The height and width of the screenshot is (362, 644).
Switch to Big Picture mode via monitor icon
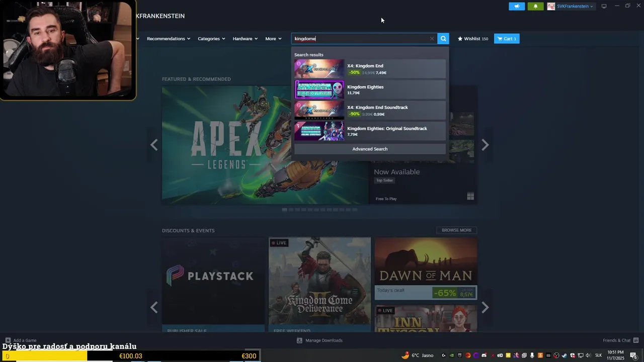coord(604,6)
